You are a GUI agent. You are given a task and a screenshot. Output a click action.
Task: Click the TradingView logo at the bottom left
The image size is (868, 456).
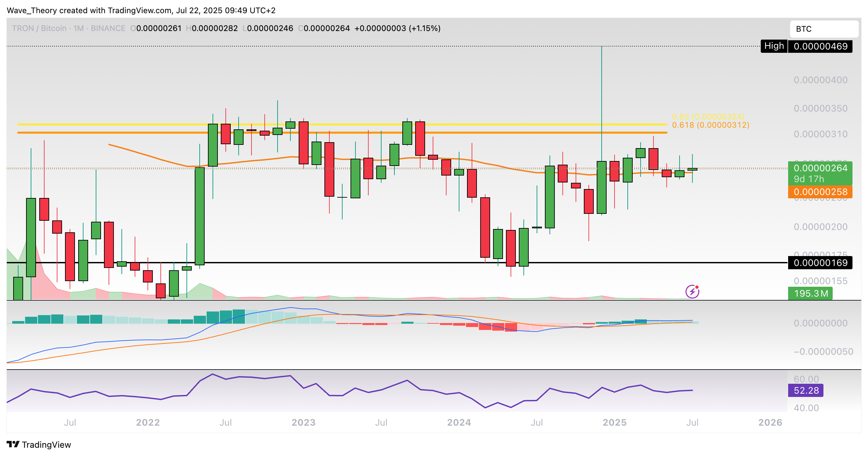point(39,444)
